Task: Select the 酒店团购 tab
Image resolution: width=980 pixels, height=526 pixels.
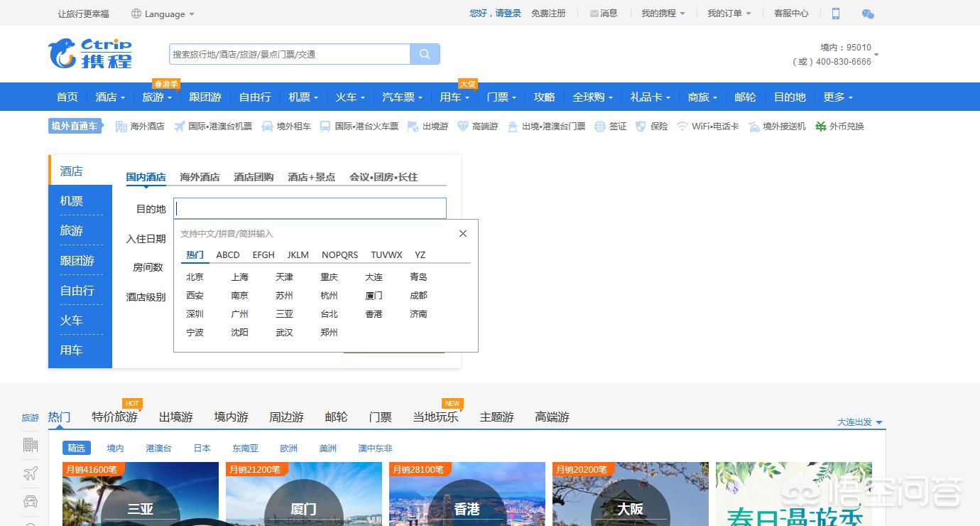Action: (x=254, y=176)
